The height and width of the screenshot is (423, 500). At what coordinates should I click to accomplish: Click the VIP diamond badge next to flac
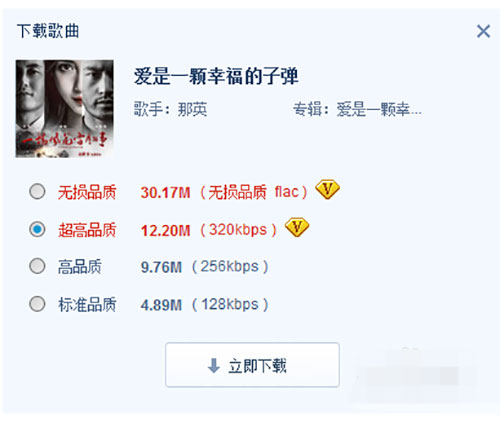pos(327,190)
